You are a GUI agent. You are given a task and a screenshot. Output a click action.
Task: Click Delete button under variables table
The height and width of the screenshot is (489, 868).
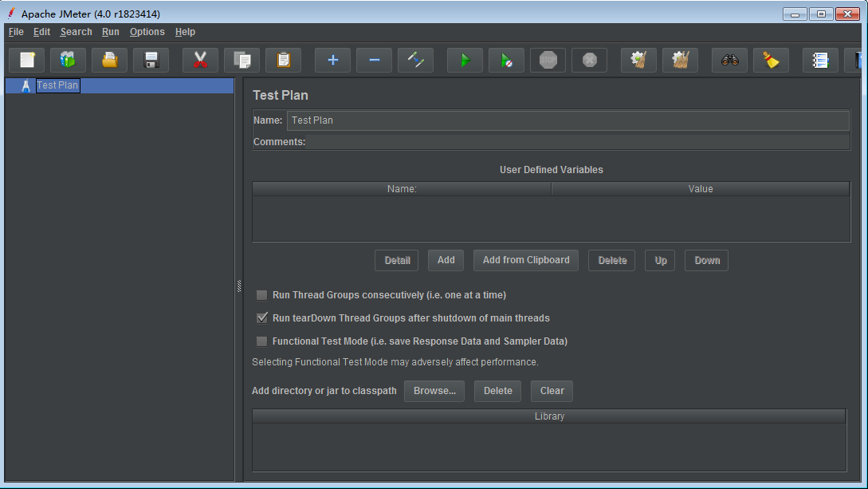point(611,260)
